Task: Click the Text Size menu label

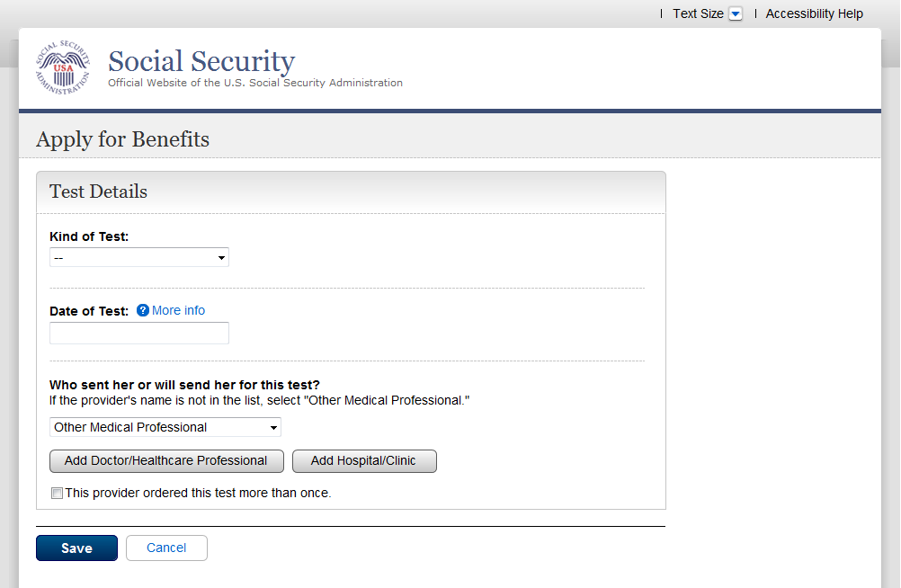Action: 698,14
